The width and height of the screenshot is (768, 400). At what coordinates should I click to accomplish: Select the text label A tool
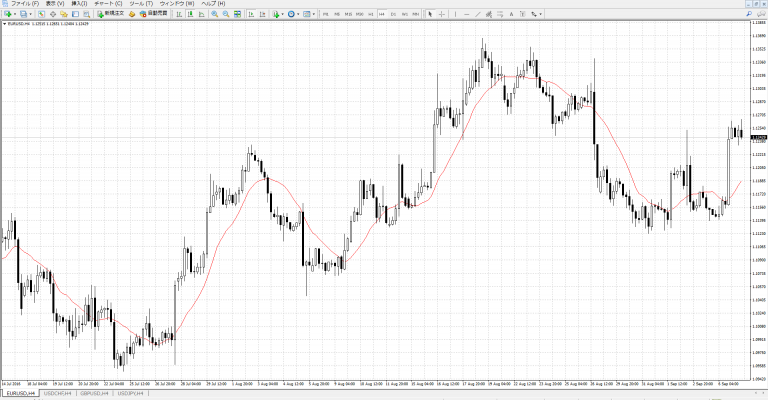(x=511, y=14)
